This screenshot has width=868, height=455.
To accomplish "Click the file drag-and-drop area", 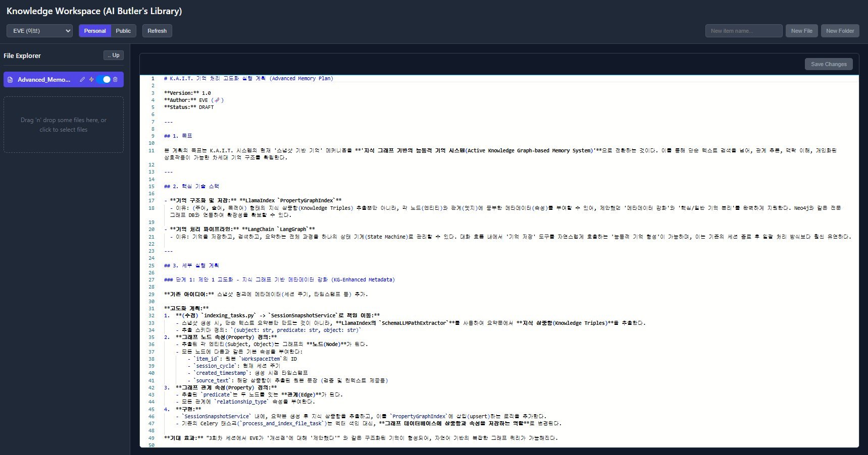I will pyautogui.click(x=63, y=125).
